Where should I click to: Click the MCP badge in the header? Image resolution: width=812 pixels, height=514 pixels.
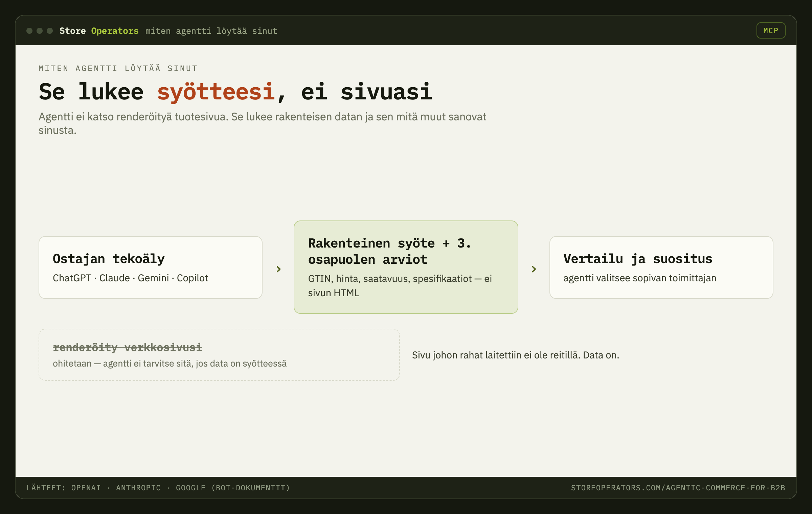point(771,31)
